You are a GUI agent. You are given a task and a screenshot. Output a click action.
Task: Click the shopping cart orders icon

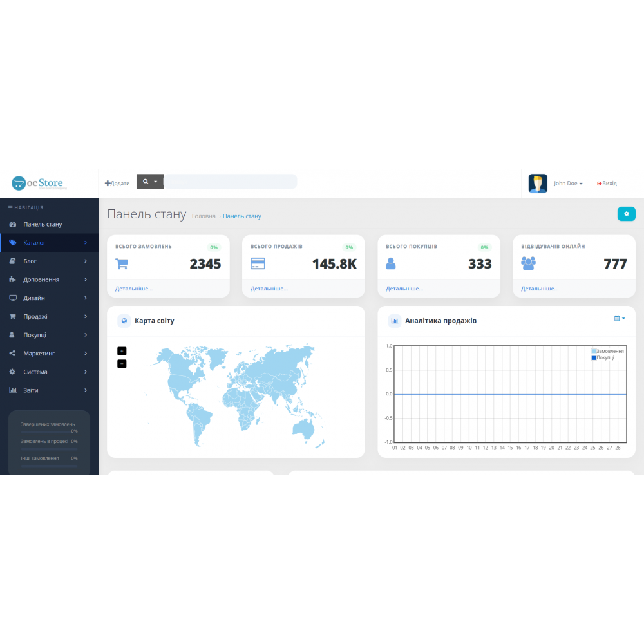122,263
